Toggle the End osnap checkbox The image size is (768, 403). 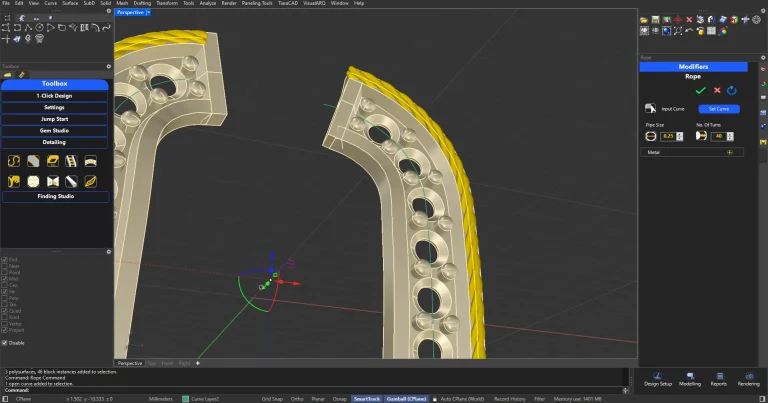(5, 259)
